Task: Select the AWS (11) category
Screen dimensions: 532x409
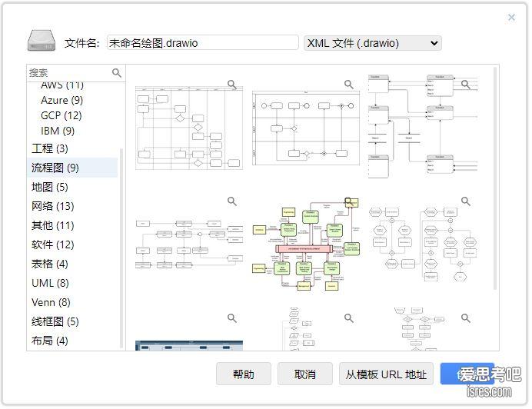Action: click(62, 85)
